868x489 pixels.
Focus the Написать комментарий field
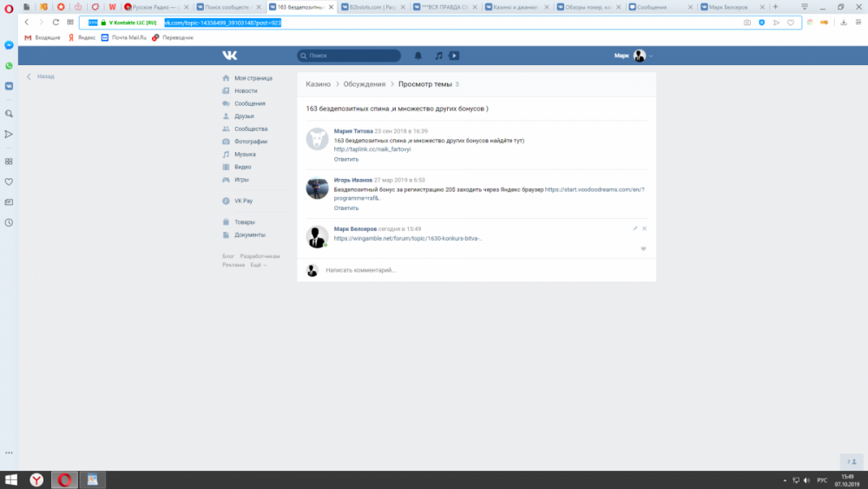484,270
